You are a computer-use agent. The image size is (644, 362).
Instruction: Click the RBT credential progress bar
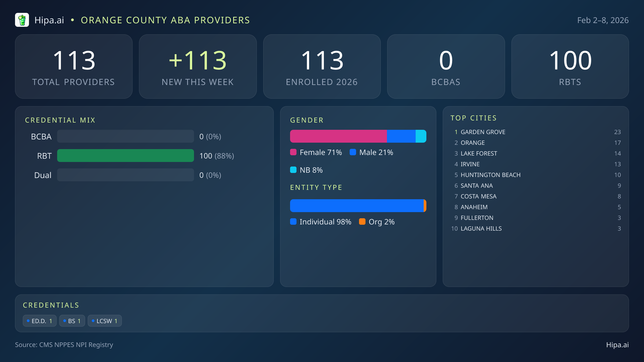[125, 156]
